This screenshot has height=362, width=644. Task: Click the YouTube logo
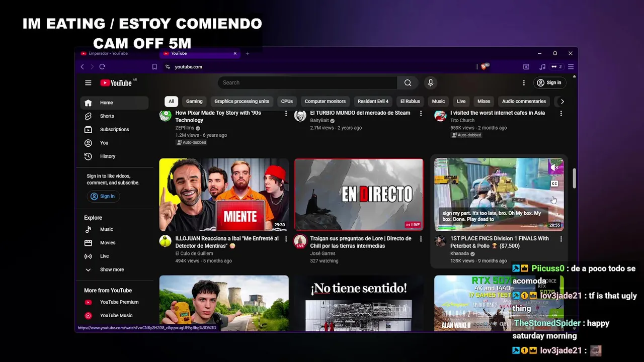(x=116, y=83)
